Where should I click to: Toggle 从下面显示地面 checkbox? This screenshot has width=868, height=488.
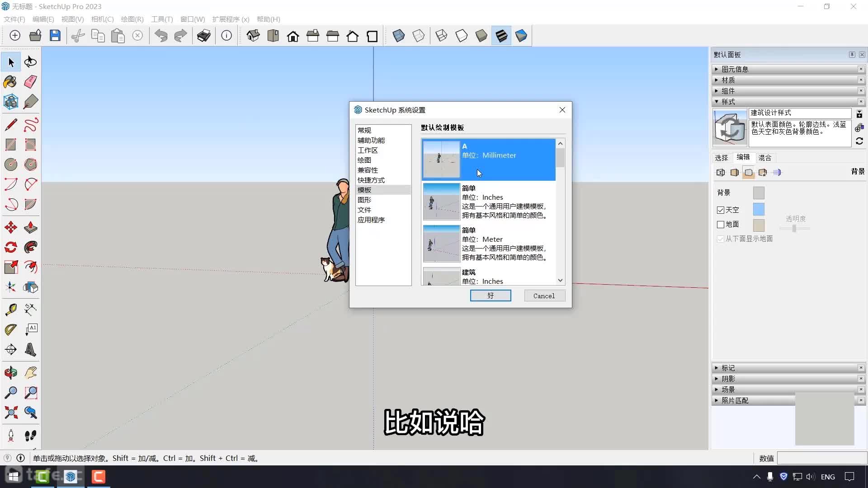(721, 239)
